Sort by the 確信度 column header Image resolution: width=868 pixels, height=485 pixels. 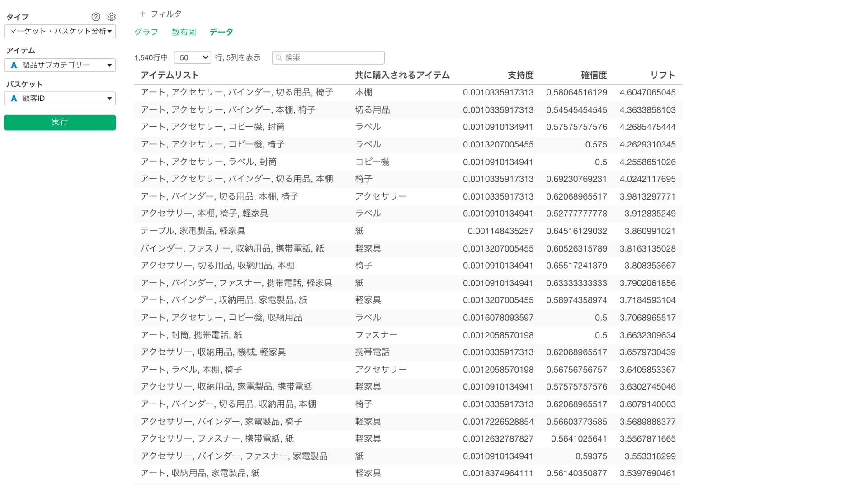pyautogui.click(x=593, y=75)
